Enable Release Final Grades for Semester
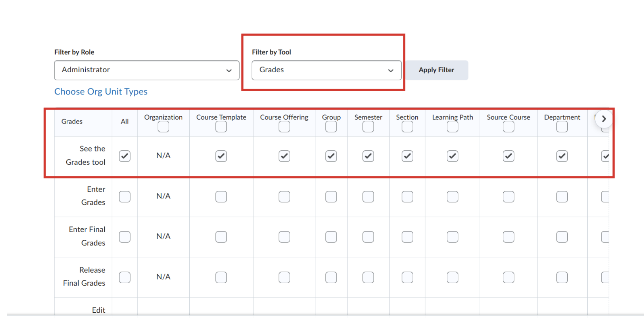Viewport: 644px width, 321px height. point(368,277)
